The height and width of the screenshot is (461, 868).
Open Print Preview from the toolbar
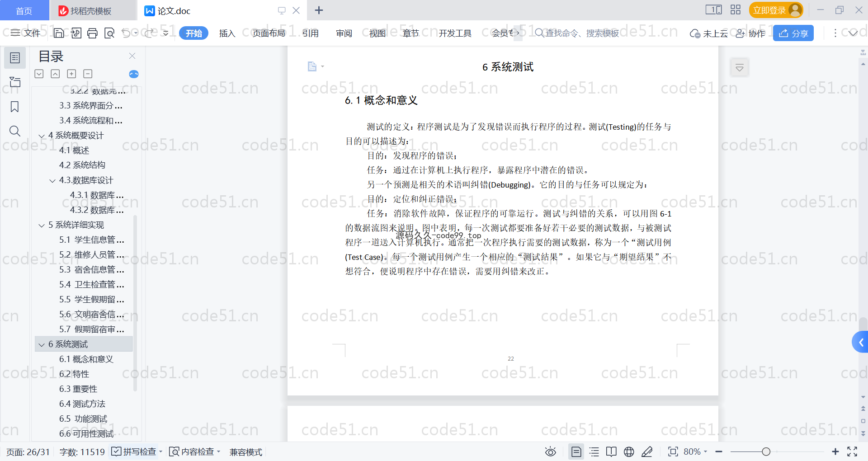coord(109,33)
